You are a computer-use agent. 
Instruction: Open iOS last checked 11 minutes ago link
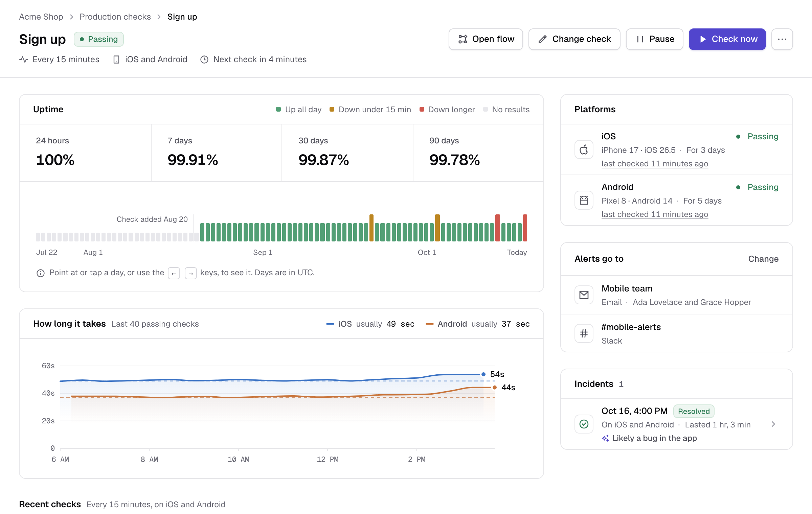click(x=655, y=164)
